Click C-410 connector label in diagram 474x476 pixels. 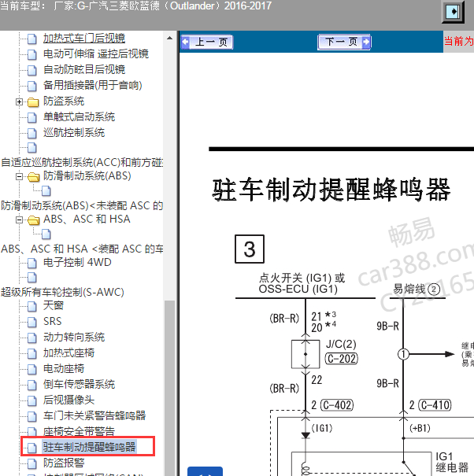pos(435,405)
